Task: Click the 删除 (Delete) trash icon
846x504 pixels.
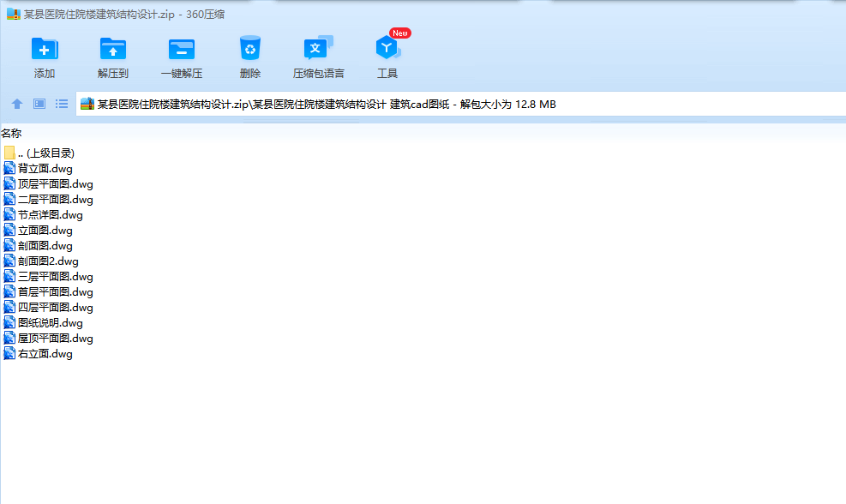Action: point(249,49)
